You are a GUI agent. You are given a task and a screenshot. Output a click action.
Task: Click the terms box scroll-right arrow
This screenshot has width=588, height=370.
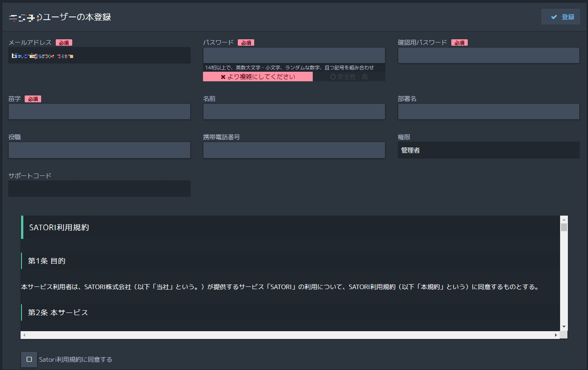point(556,335)
